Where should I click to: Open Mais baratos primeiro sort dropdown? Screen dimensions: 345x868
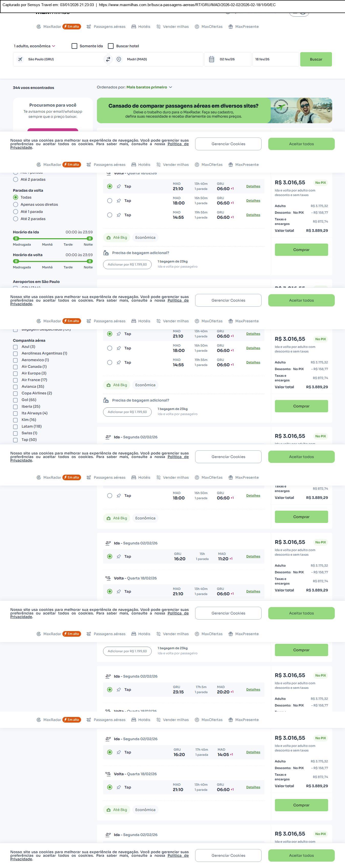149,87
